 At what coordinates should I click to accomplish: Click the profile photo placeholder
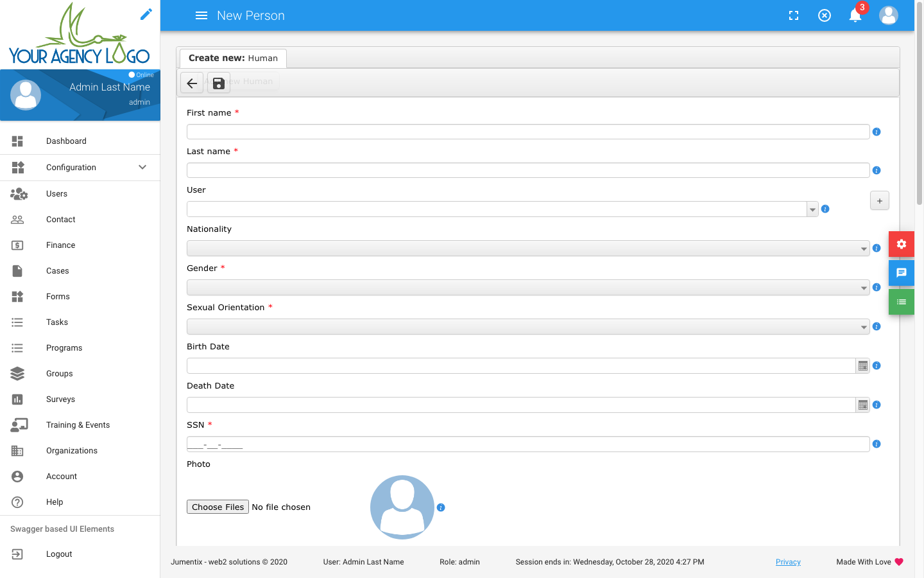402,507
